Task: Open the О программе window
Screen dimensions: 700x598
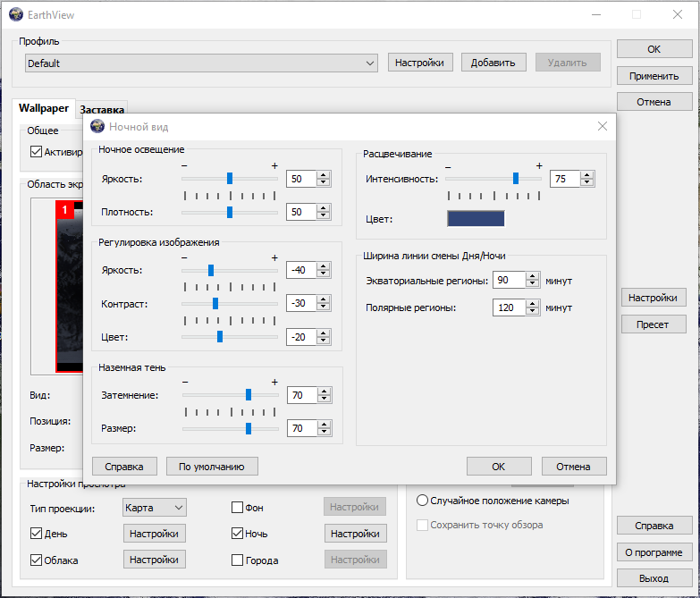Action: [654, 552]
